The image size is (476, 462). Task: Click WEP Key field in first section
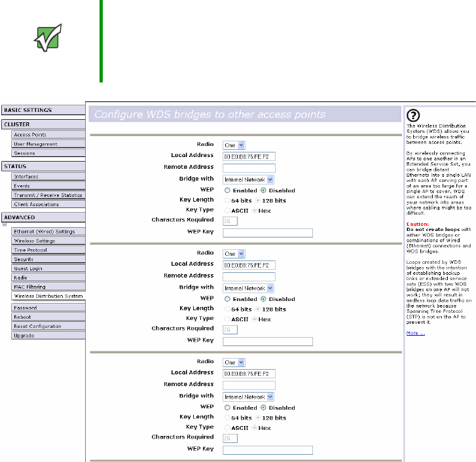coord(268,233)
